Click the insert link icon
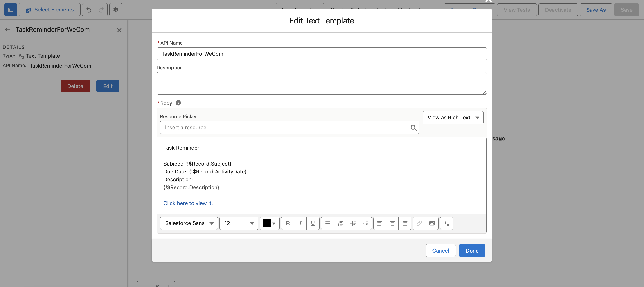The width and height of the screenshot is (644, 287). coord(419,223)
